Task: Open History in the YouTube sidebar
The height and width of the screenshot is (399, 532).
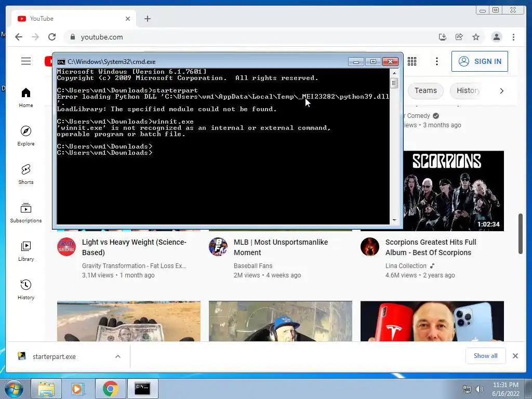Action: [26, 289]
